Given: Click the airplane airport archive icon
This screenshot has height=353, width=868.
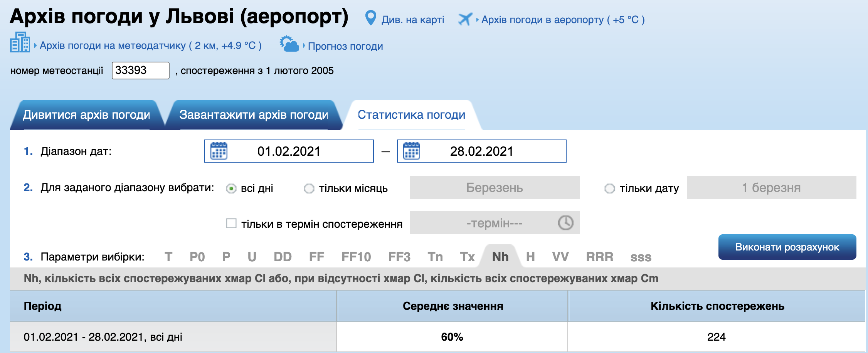Looking at the screenshot, I should pyautogui.click(x=465, y=19).
